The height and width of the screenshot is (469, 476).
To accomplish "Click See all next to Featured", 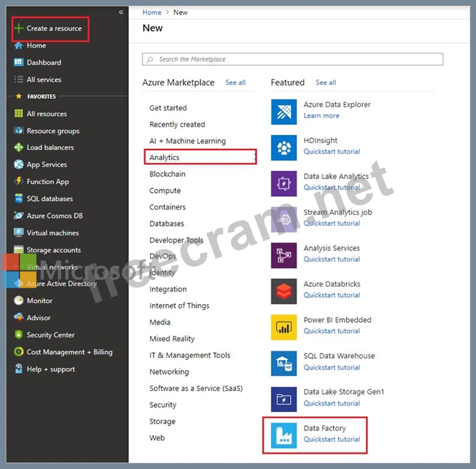I will coord(326,83).
